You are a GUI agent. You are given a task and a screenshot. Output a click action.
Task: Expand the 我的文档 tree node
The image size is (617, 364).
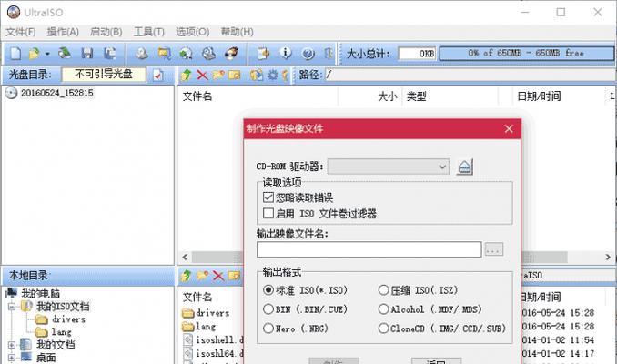12,345
